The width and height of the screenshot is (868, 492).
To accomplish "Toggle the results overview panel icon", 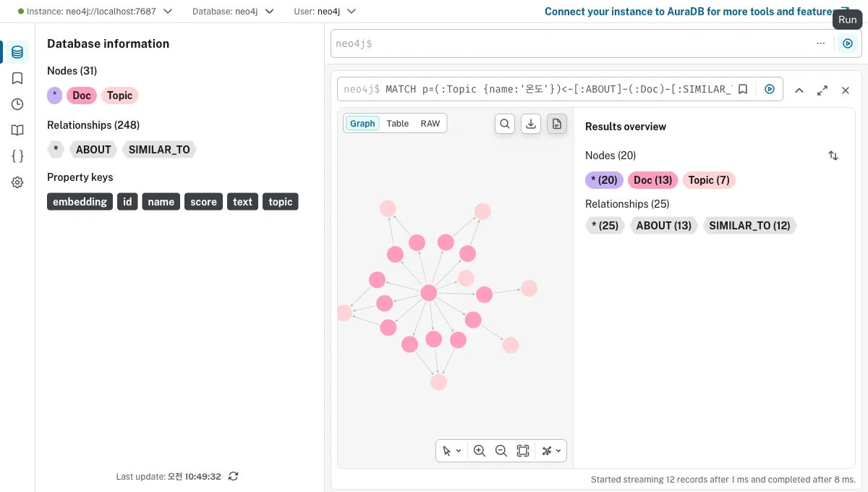I will (557, 124).
